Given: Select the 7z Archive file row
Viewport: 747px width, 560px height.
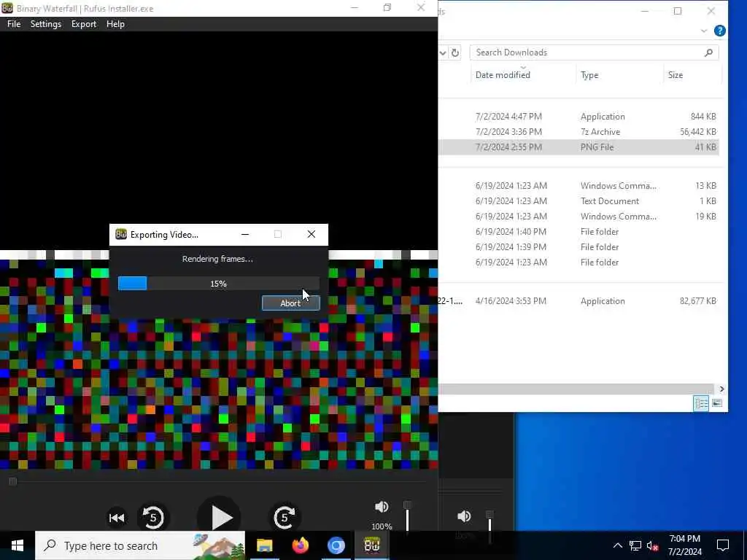Looking at the screenshot, I should click(x=578, y=132).
